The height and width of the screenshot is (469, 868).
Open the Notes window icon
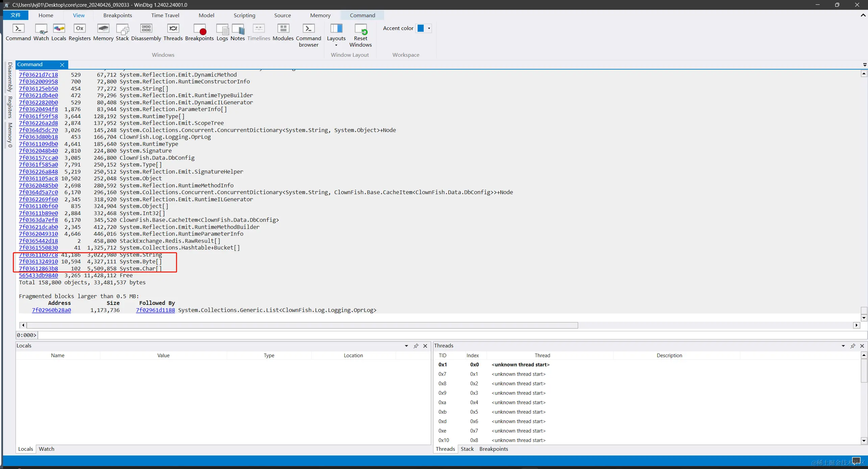pos(238,29)
